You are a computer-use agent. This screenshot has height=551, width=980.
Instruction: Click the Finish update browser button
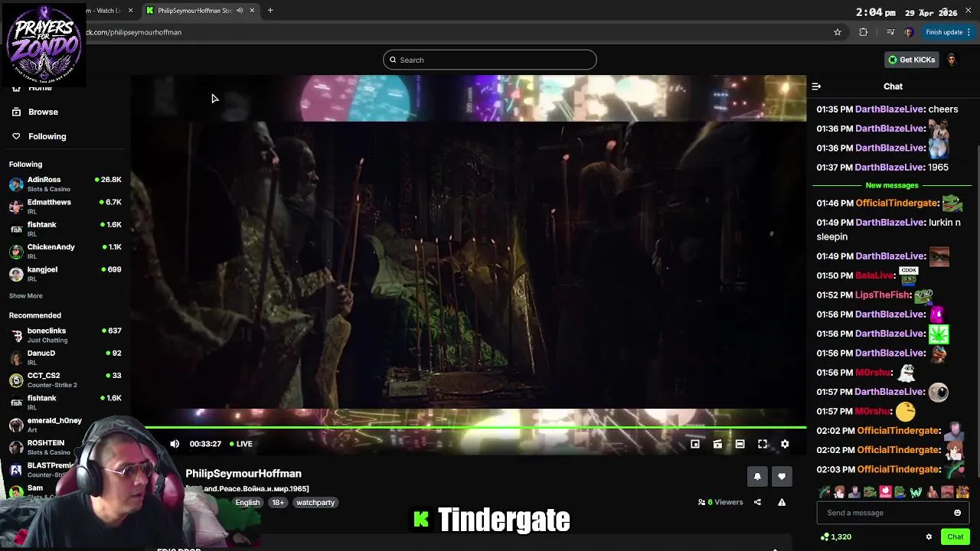(x=947, y=32)
